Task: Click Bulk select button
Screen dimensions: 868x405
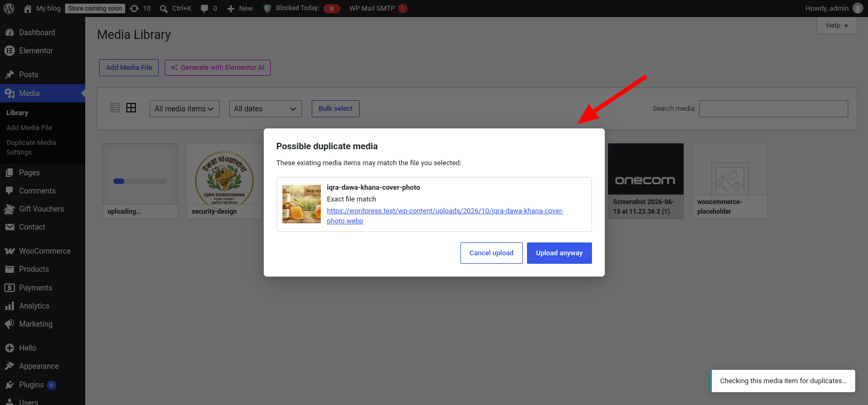Action: point(336,109)
